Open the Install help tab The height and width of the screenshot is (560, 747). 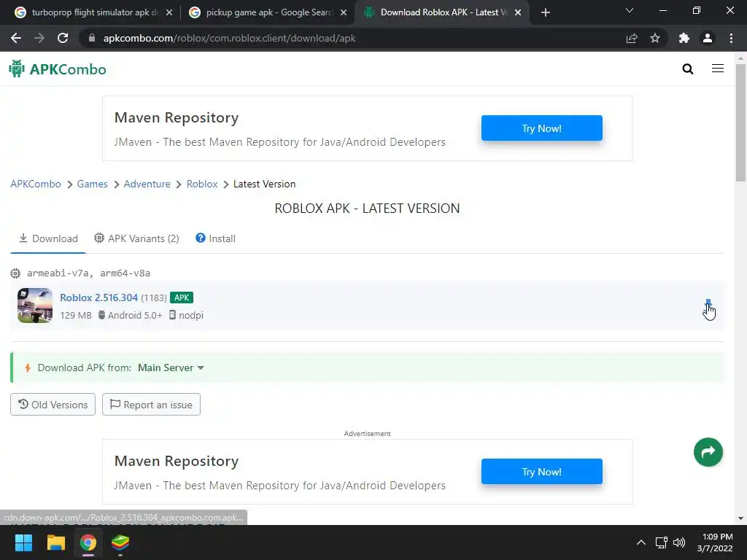215,238
